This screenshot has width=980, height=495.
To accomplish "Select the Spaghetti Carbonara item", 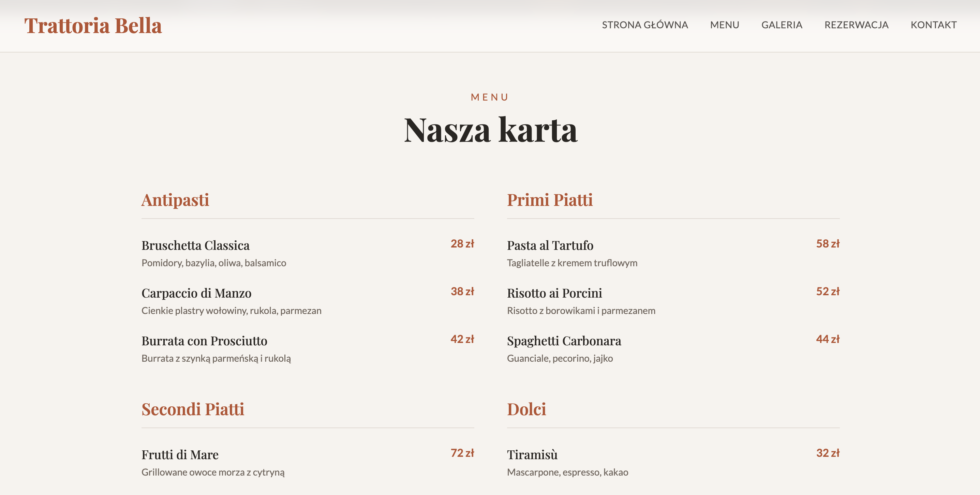I will click(564, 341).
